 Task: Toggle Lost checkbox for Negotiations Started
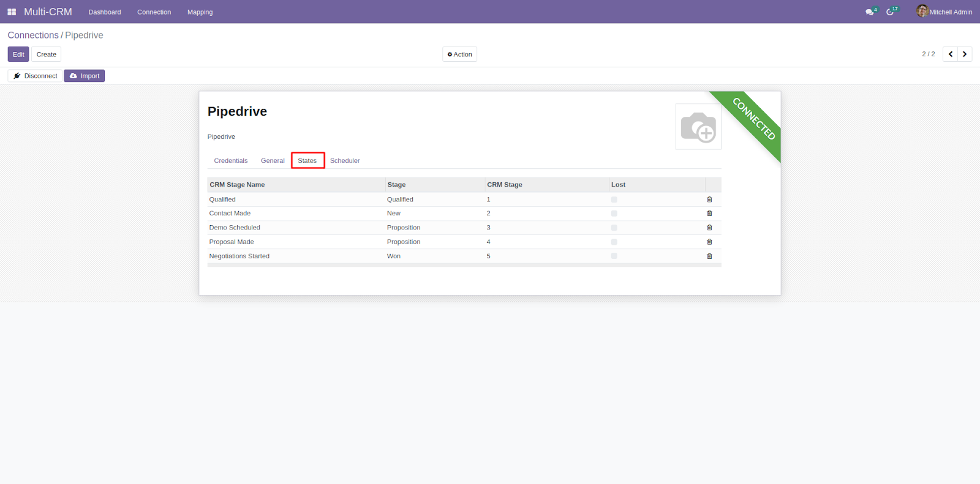[x=614, y=256]
